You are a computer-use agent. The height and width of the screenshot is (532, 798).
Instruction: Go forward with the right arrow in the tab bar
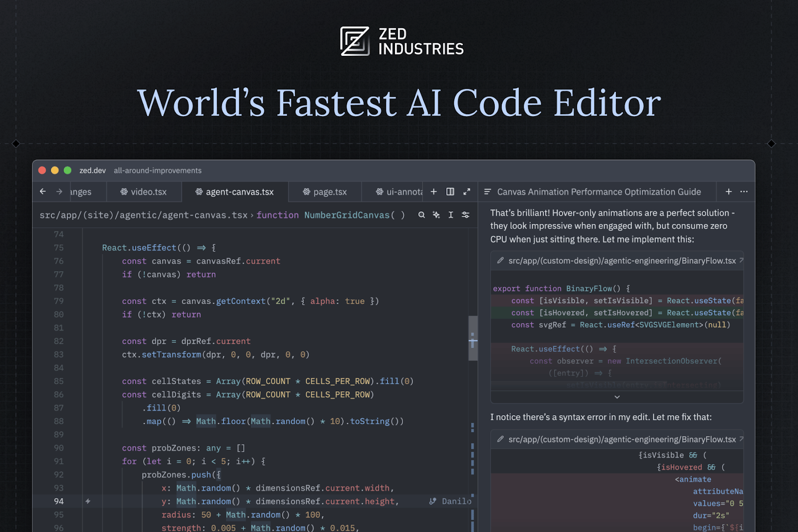pos(59,191)
